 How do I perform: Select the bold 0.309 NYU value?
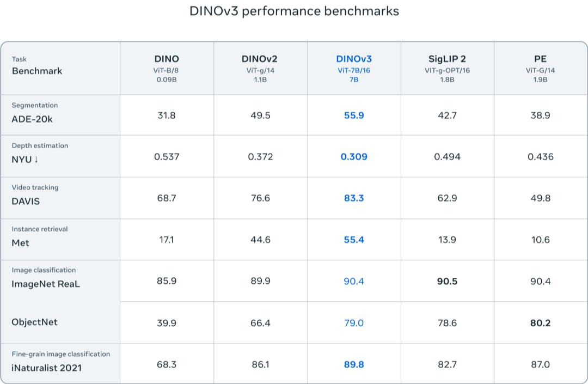[x=354, y=157]
